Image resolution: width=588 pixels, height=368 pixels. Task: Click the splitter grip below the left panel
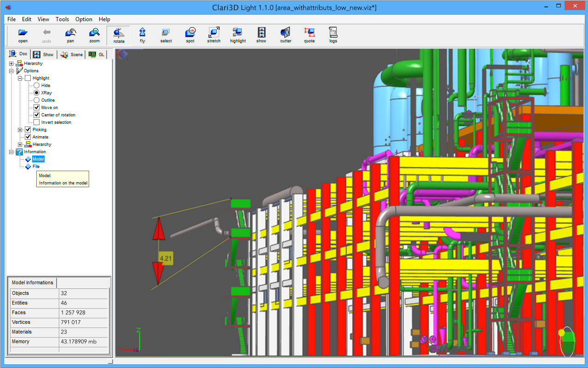(x=110, y=362)
